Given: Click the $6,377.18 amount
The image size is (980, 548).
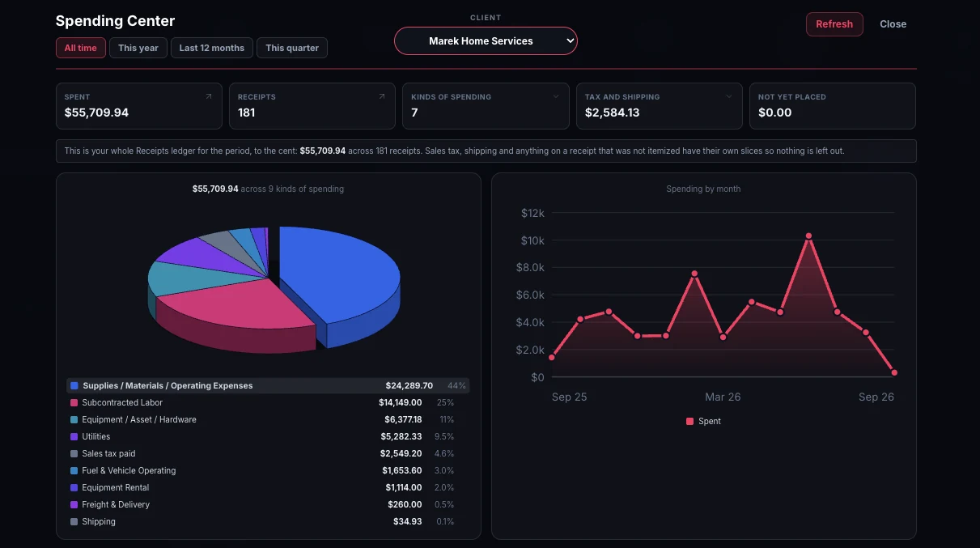Looking at the screenshot, I should pyautogui.click(x=403, y=420).
